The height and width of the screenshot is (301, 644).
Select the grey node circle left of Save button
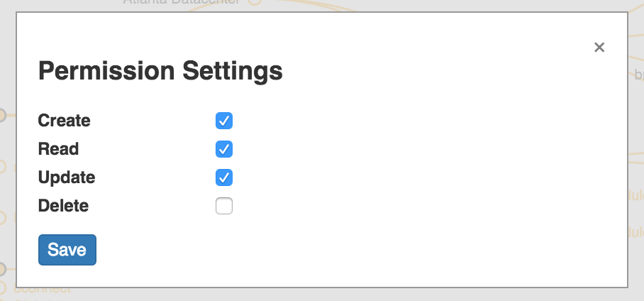click(2, 269)
